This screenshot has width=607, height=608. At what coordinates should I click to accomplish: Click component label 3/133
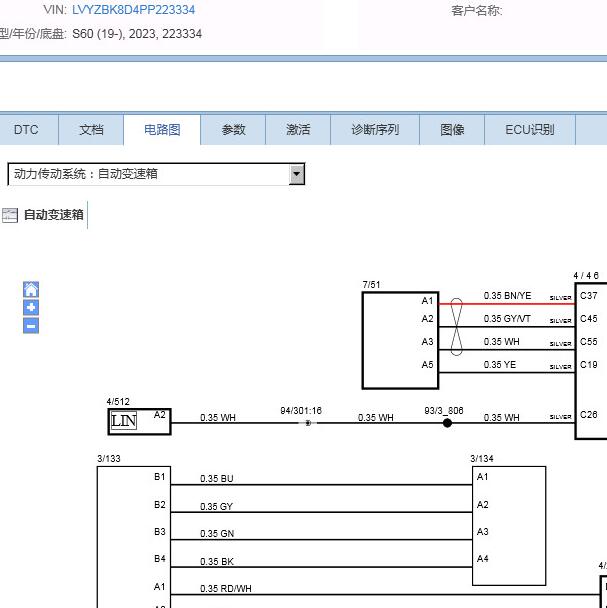click(x=109, y=459)
